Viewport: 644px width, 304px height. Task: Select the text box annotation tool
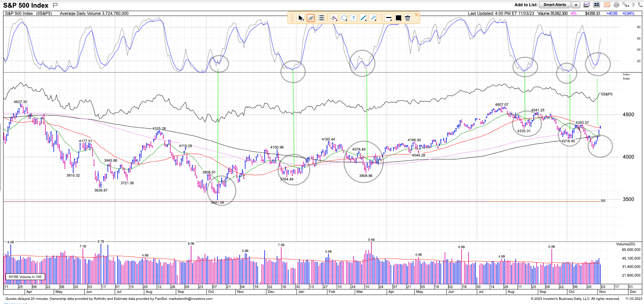click(x=353, y=18)
